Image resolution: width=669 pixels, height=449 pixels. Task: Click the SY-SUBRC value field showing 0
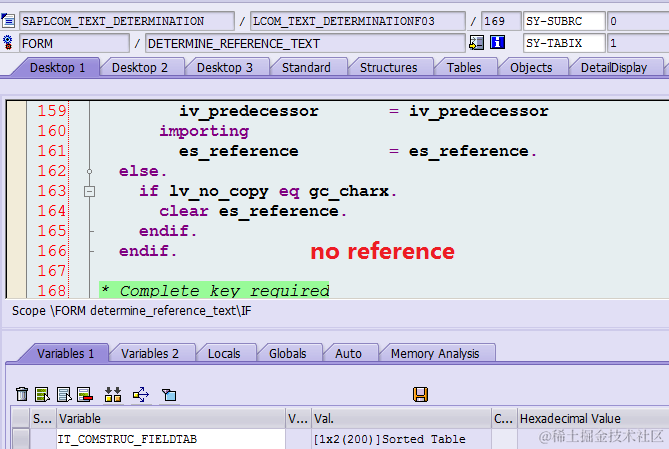click(638, 21)
